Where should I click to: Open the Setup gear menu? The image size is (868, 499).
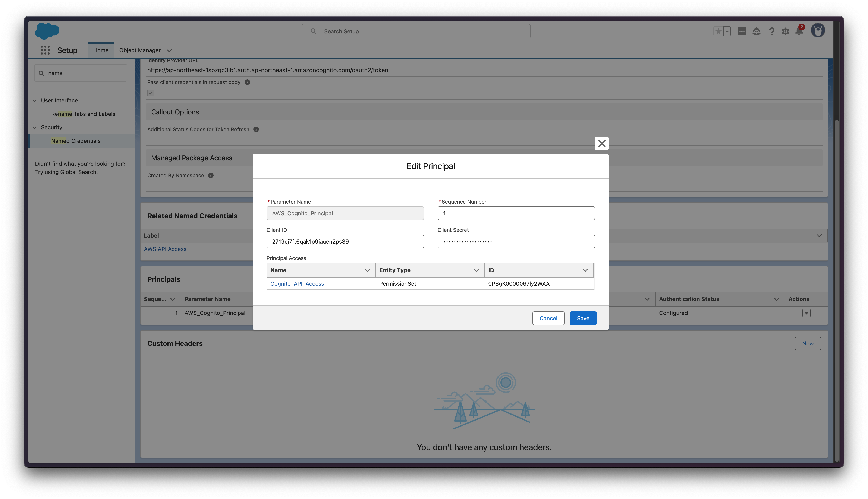pyautogui.click(x=786, y=31)
